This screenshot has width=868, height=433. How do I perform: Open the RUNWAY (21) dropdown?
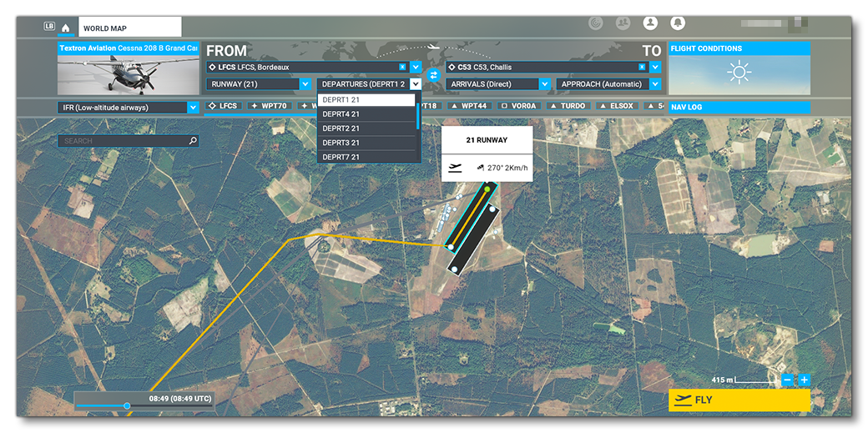(305, 84)
